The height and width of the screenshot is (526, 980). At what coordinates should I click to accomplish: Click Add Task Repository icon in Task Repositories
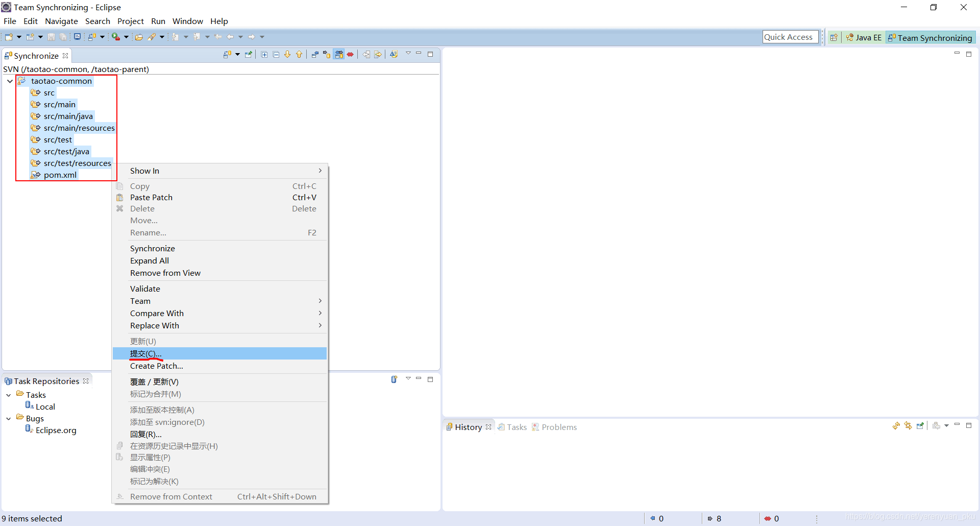394,379
